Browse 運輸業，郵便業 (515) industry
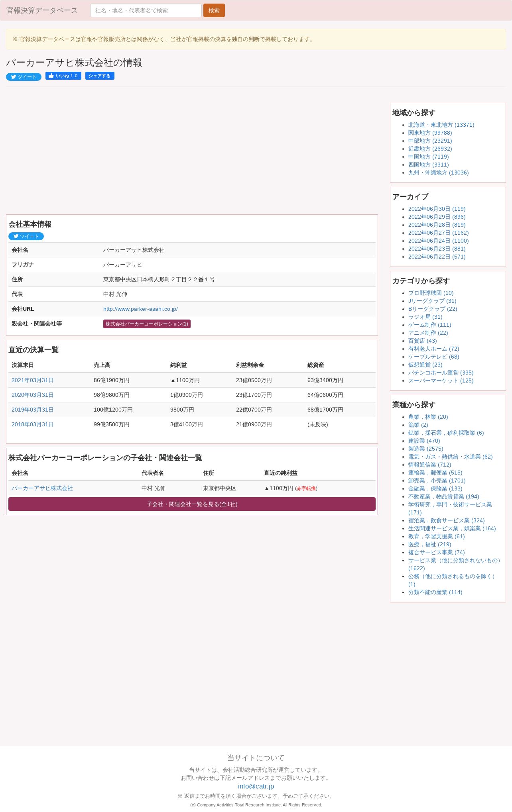This screenshot has height=812, width=512. (435, 473)
